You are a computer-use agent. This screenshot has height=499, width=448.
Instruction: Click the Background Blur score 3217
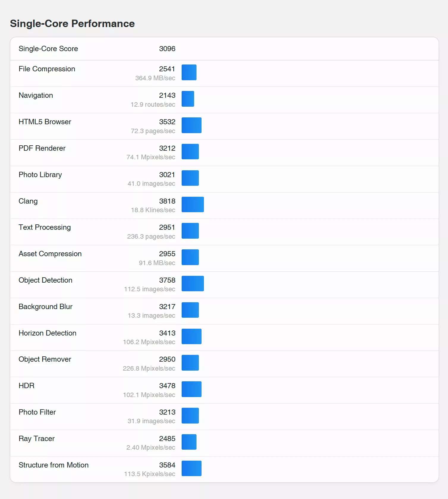tap(167, 307)
